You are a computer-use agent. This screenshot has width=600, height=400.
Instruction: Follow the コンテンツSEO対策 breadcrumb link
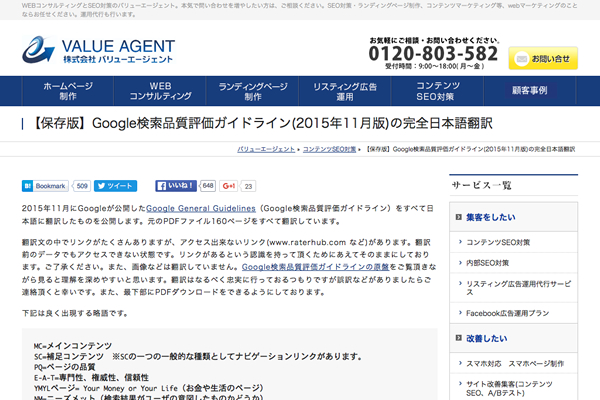pyautogui.click(x=329, y=149)
